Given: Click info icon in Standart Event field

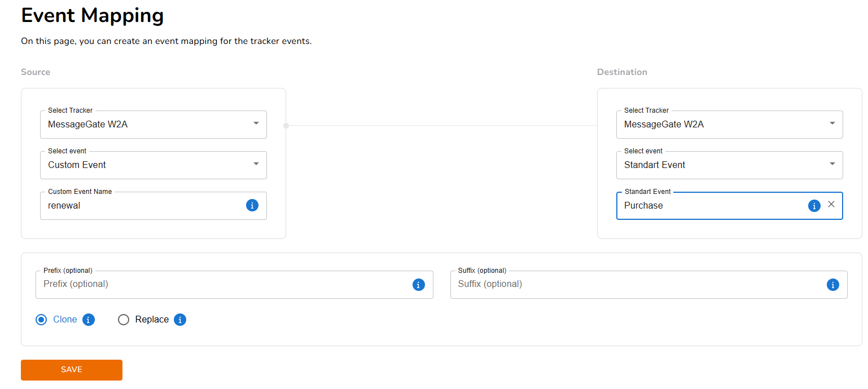Looking at the screenshot, I should pyautogui.click(x=814, y=206).
